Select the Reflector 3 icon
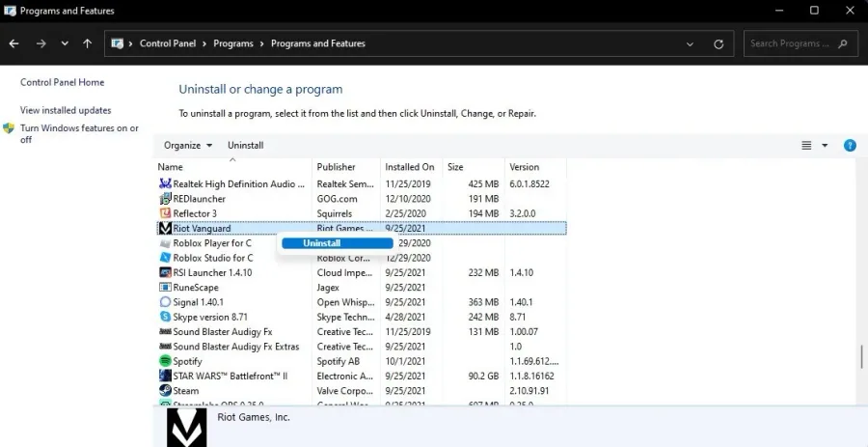The width and height of the screenshot is (868, 447). (x=165, y=213)
